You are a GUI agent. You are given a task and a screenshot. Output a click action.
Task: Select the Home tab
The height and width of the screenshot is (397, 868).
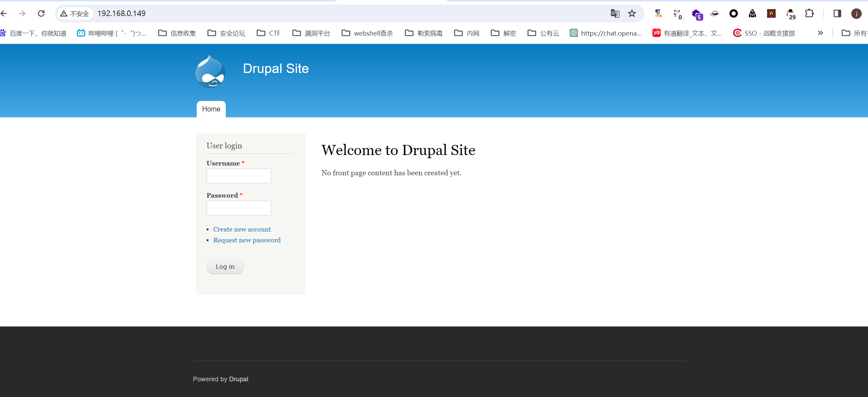pos(211,109)
